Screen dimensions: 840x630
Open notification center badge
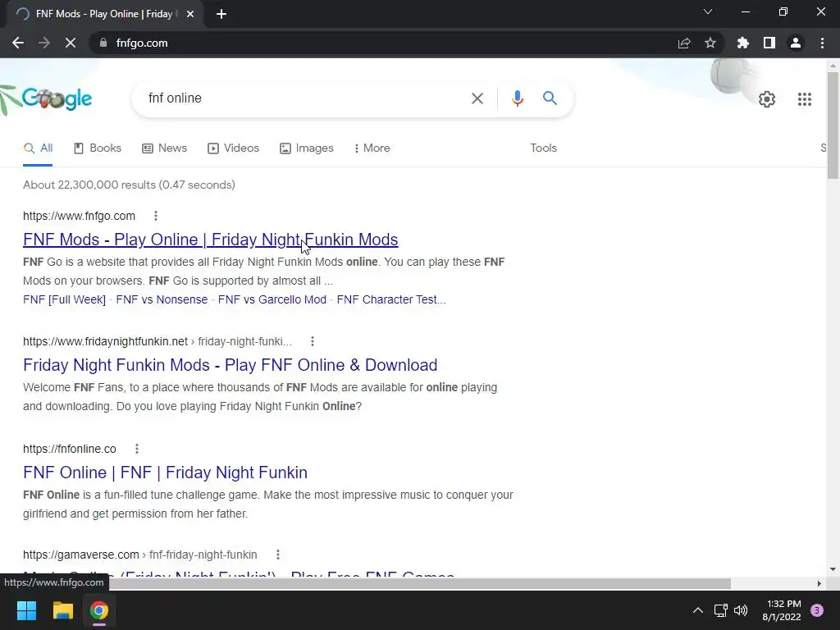pyautogui.click(x=817, y=610)
